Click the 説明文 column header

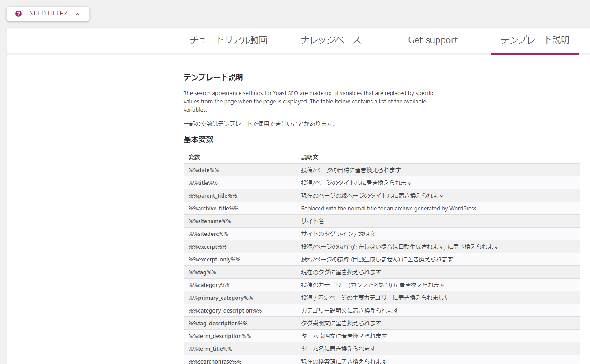pyautogui.click(x=438, y=157)
